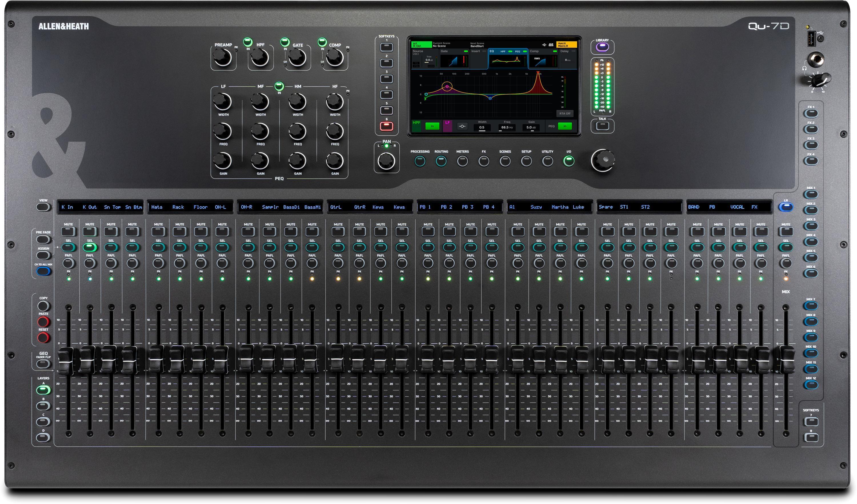Toggle the HPF In switch
The height and width of the screenshot is (504, 857).
[432, 126]
